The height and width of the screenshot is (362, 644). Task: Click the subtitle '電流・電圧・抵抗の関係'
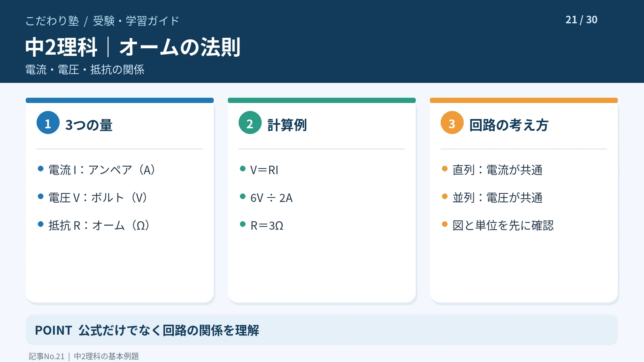[85, 70]
